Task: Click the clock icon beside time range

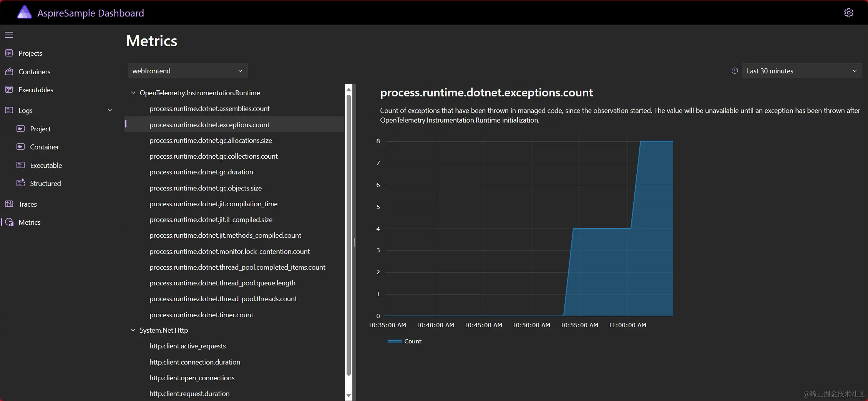Action: click(735, 71)
